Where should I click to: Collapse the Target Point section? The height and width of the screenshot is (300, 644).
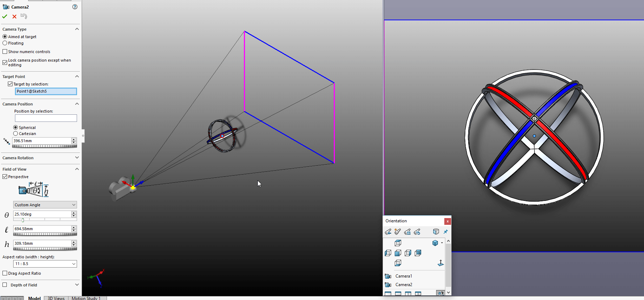pos(77,77)
